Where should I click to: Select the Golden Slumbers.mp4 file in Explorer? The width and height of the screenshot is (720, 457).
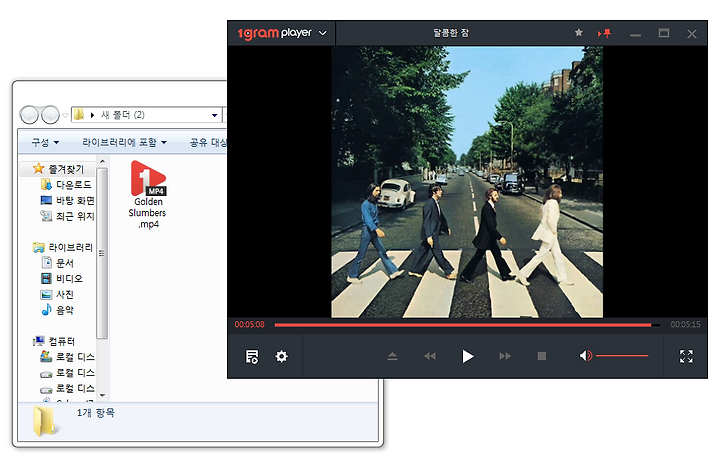(x=148, y=195)
